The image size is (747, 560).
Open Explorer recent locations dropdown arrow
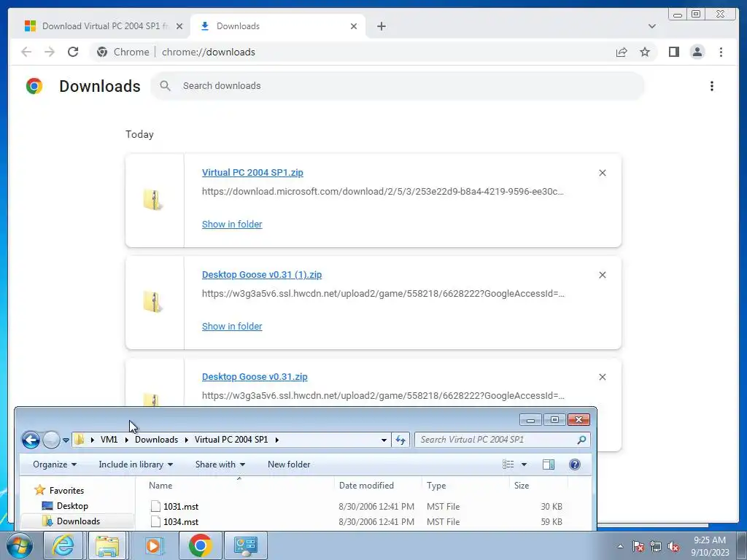tap(66, 440)
